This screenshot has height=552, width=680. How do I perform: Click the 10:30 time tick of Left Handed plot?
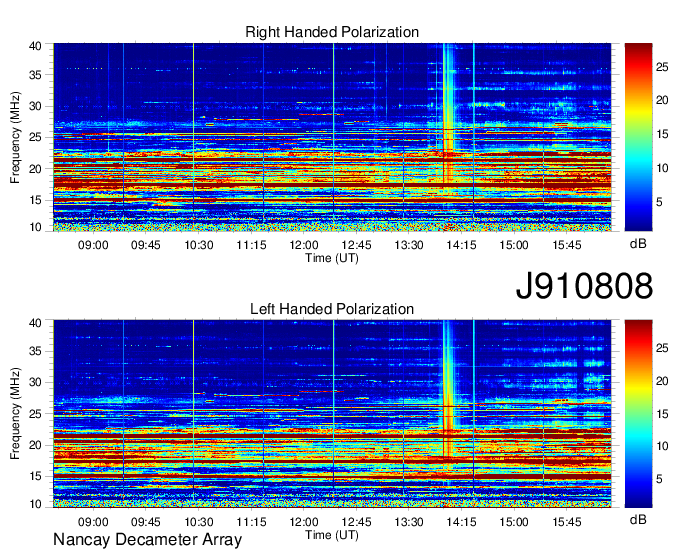click(199, 522)
